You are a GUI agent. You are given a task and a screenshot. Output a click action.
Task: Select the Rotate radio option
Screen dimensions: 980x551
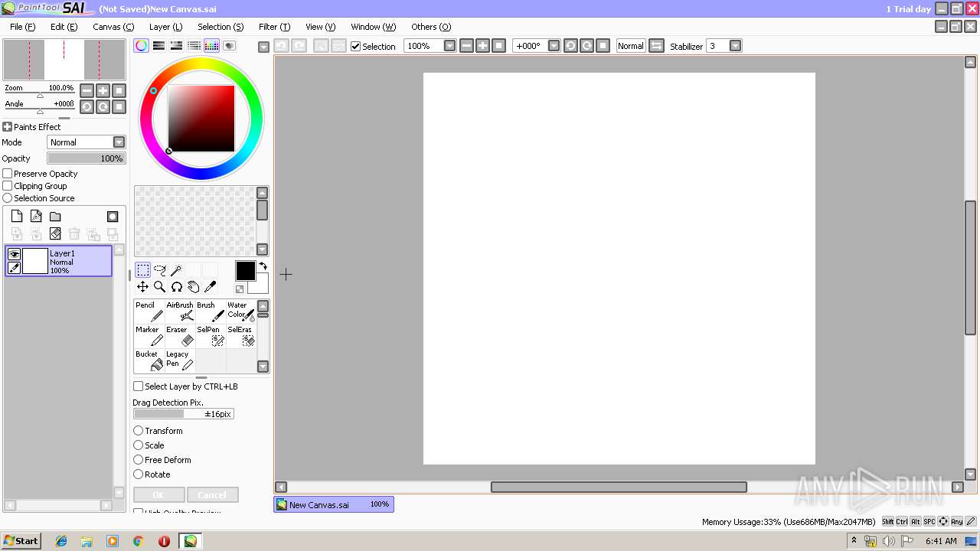tap(139, 474)
